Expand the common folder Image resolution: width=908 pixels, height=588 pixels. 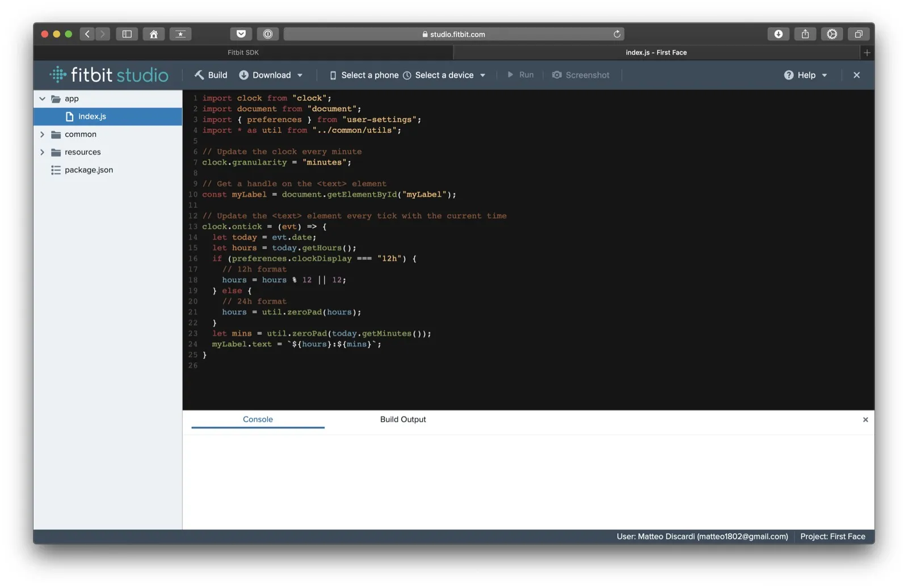tap(43, 135)
